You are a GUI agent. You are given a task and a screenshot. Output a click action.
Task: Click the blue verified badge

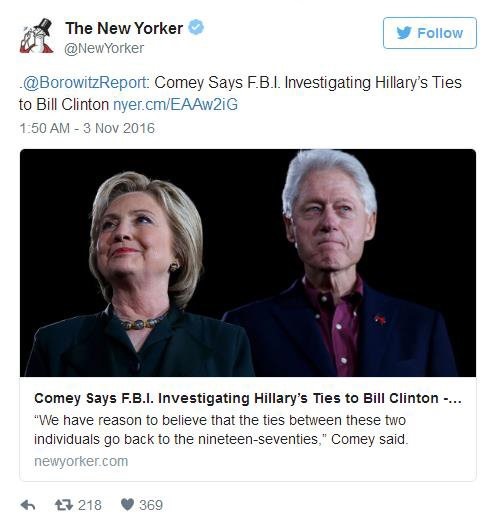196,27
